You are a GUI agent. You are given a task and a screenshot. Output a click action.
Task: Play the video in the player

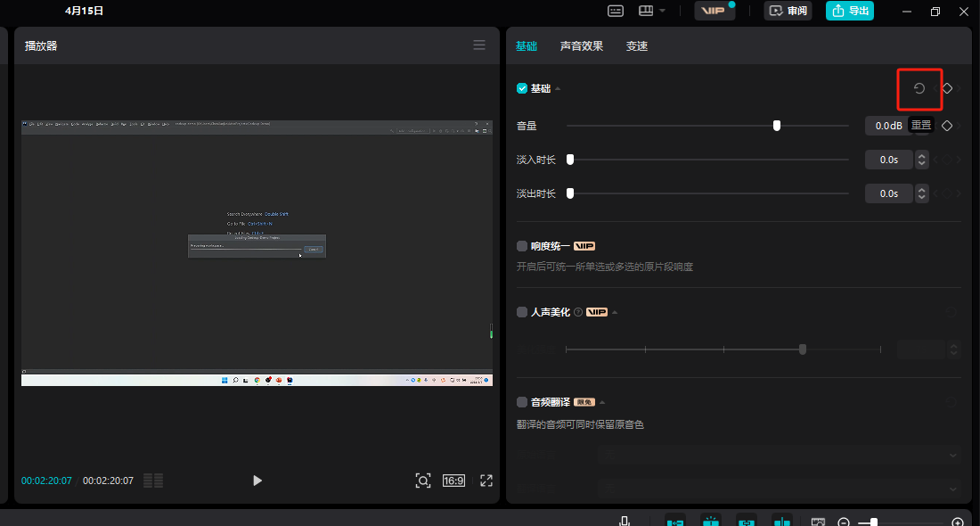[x=257, y=481]
